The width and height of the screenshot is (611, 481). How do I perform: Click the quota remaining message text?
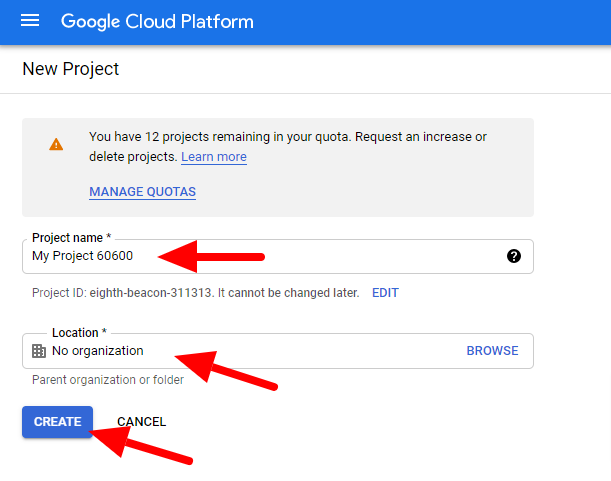coord(288,137)
